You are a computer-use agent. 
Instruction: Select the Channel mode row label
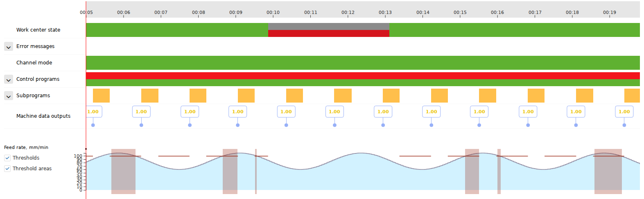pos(34,63)
